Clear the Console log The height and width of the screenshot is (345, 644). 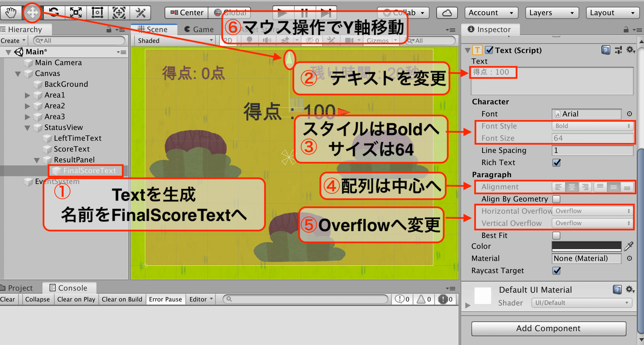pyautogui.click(x=8, y=299)
